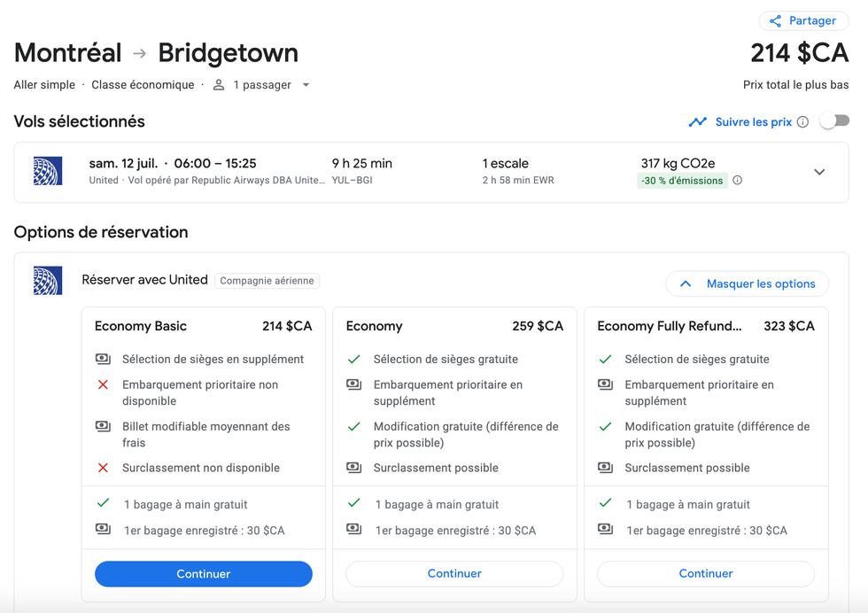Viewport: 868px width, 613px height.
Task: Click the passenger person icon
Action: 219,85
